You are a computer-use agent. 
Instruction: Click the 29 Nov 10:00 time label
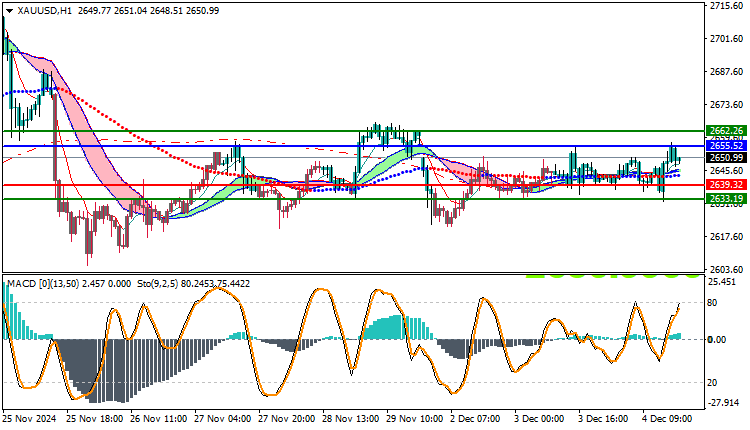[415, 419]
